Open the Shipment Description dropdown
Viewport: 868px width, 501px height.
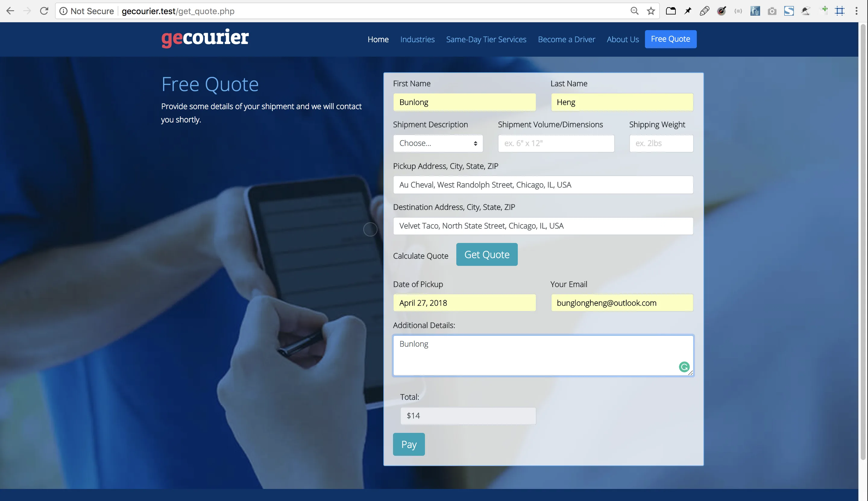point(438,143)
